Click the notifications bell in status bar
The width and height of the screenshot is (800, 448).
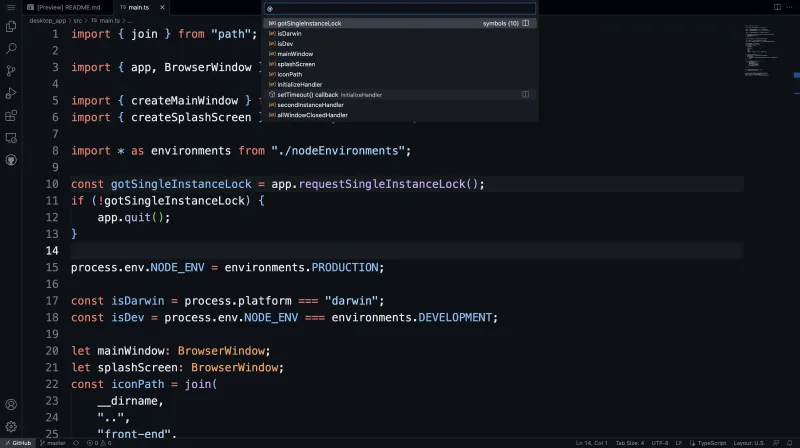[x=789, y=443]
